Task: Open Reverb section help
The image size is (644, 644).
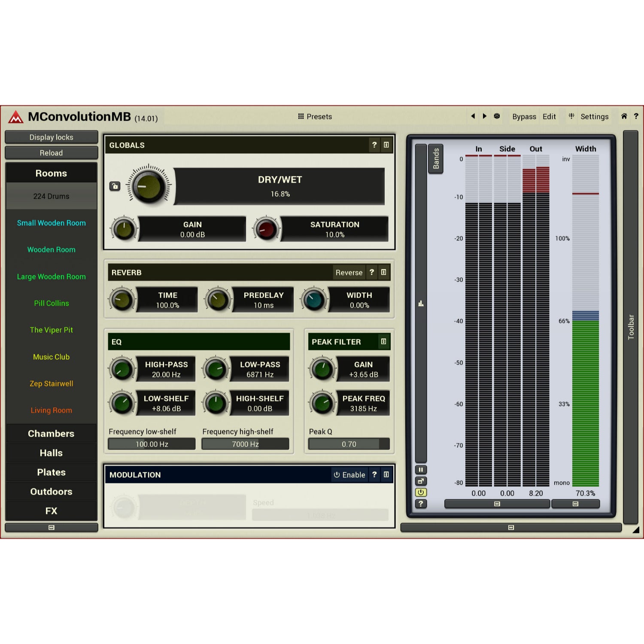Action: click(372, 272)
